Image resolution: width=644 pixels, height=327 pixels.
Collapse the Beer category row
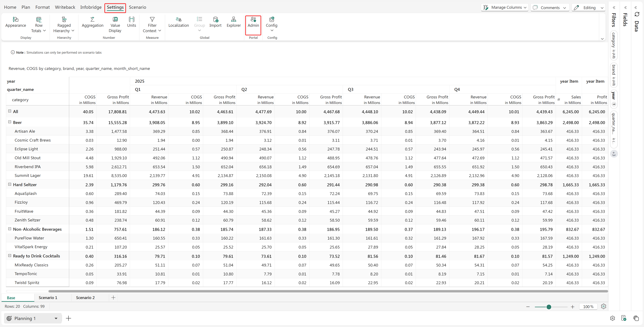10,122
